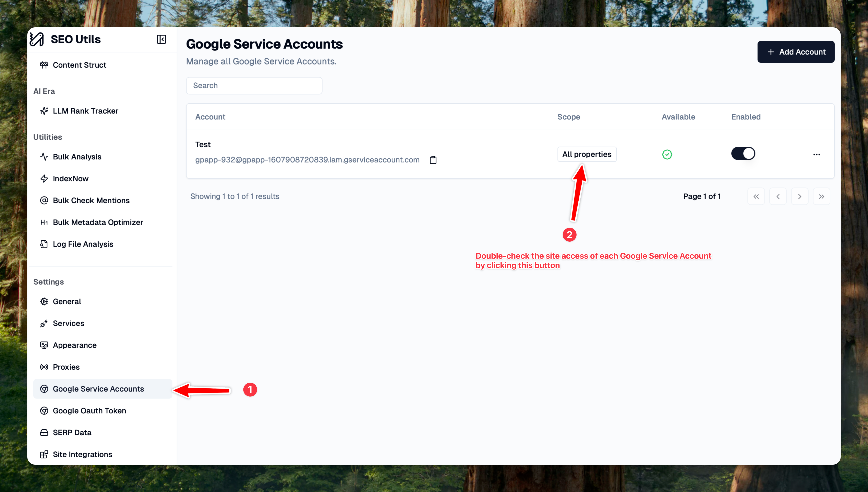Image resolution: width=868 pixels, height=492 pixels.
Task: Click the SEO Utils logo icon
Action: coord(37,39)
